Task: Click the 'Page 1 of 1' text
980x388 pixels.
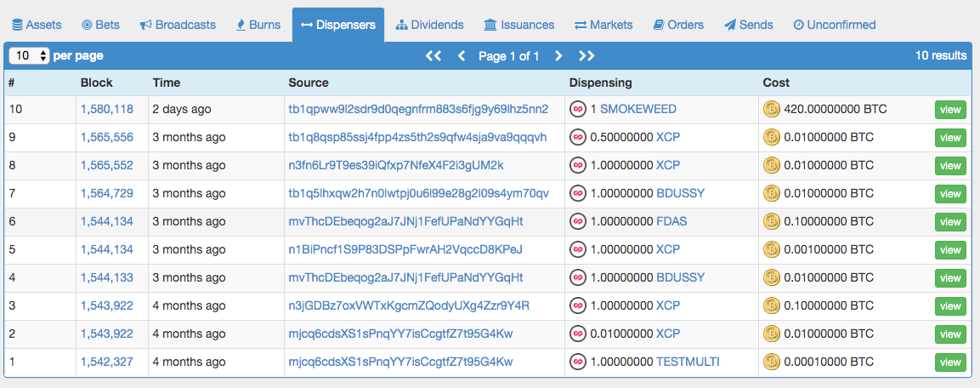Action: 509,55
